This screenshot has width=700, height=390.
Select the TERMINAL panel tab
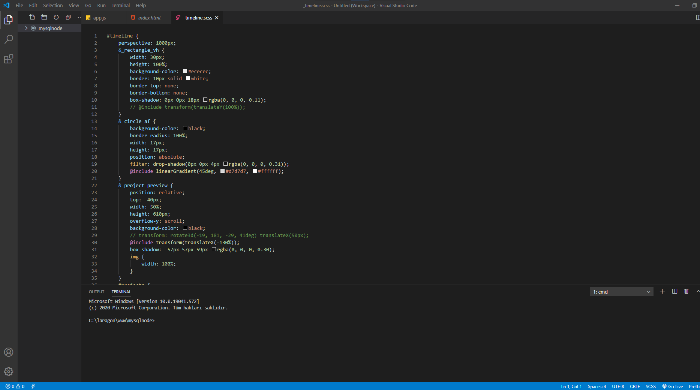tap(121, 291)
